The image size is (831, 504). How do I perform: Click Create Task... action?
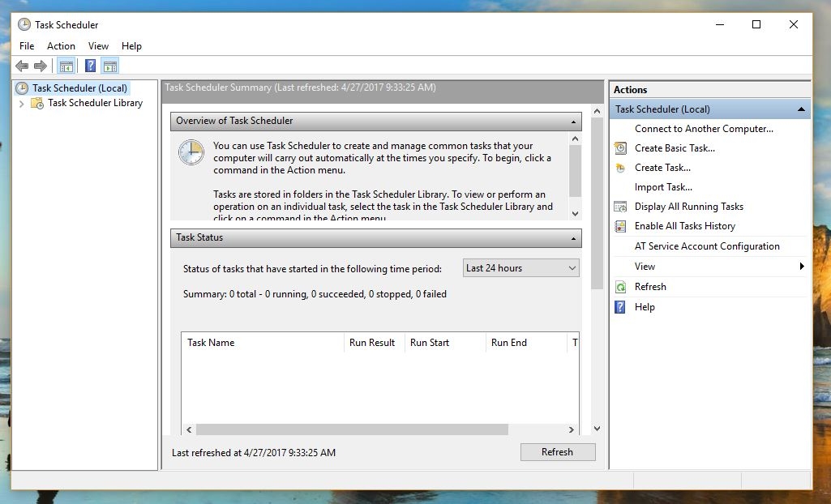tap(662, 168)
